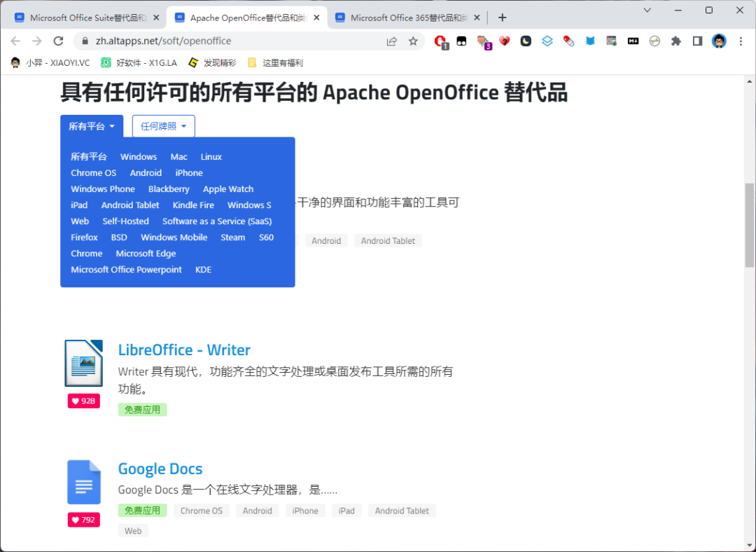
Task: Click Google Docs' 免费应用 green tag
Action: 142,511
